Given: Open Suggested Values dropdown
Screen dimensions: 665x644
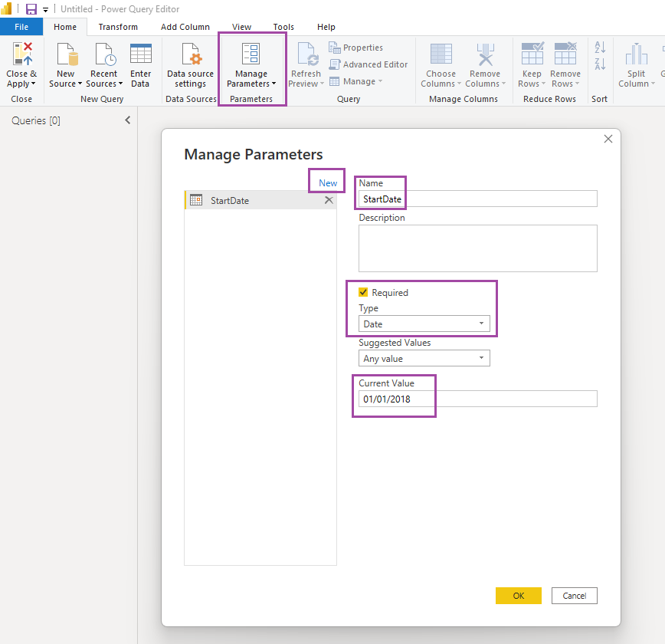Looking at the screenshot, I should click(x=424, y=358).
